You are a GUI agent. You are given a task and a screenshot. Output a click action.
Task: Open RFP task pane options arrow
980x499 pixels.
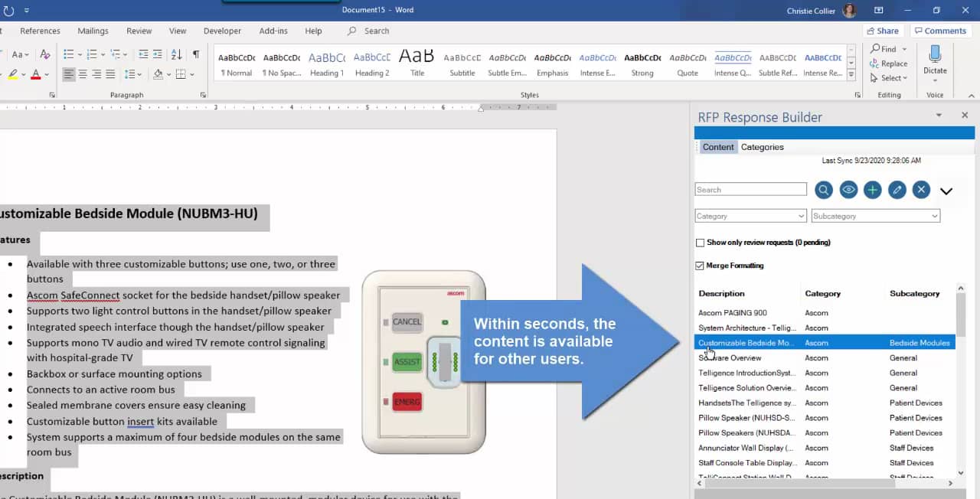pyautogui.click(x=939, y=116)
